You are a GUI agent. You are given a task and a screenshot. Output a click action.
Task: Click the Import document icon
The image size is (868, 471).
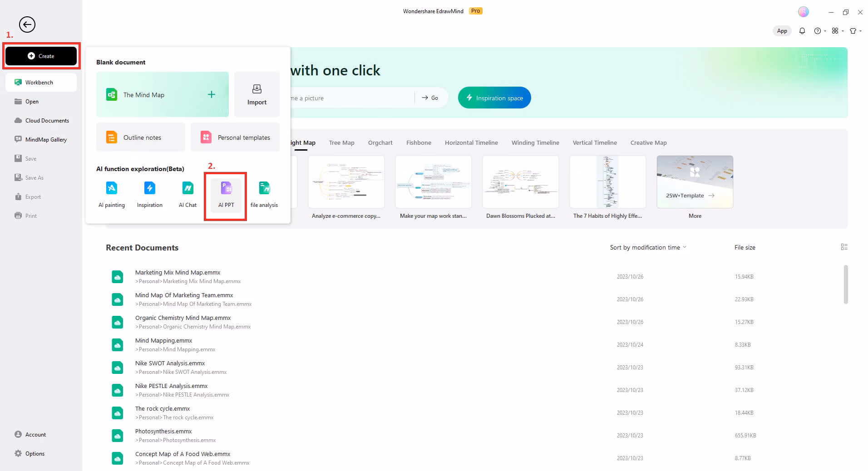click(257, 94)
